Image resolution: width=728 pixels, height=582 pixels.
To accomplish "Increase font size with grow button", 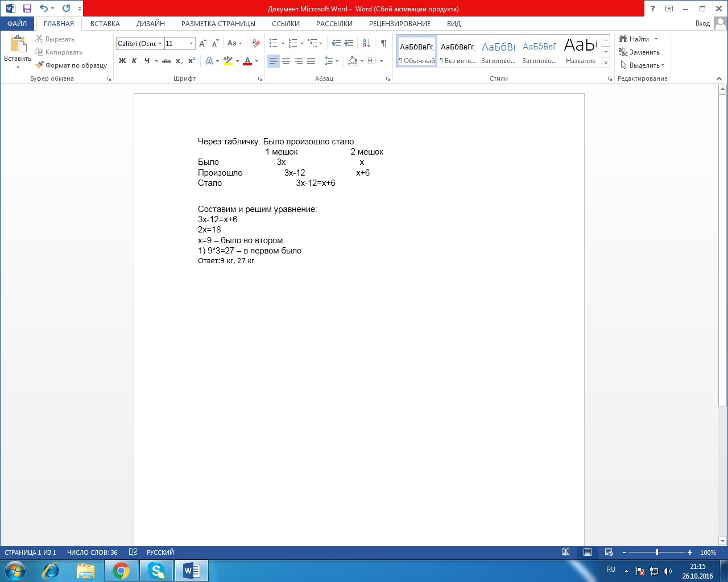I will [202, 43].
